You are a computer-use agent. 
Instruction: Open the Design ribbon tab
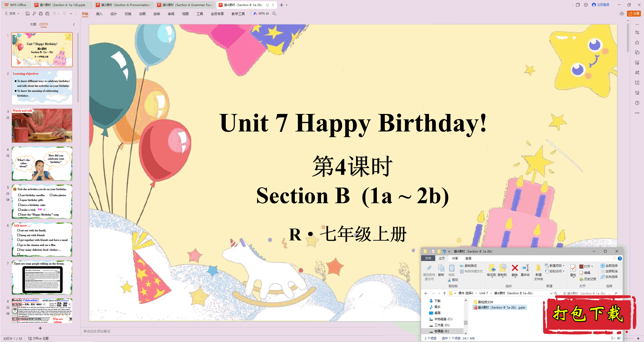pos(114,14)
